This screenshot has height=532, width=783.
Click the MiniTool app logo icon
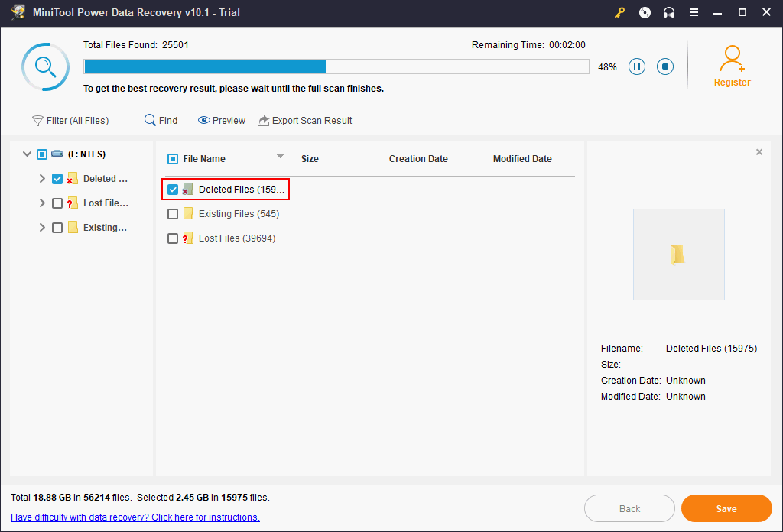tap(18, 12)
